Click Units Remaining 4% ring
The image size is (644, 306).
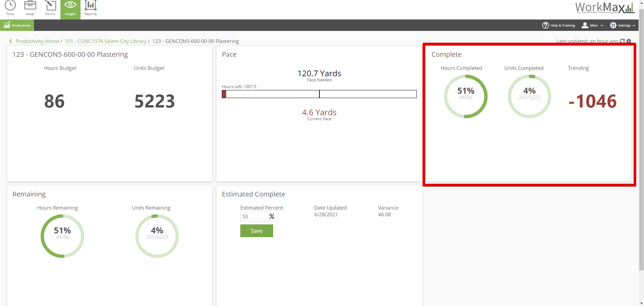(157, 236)
